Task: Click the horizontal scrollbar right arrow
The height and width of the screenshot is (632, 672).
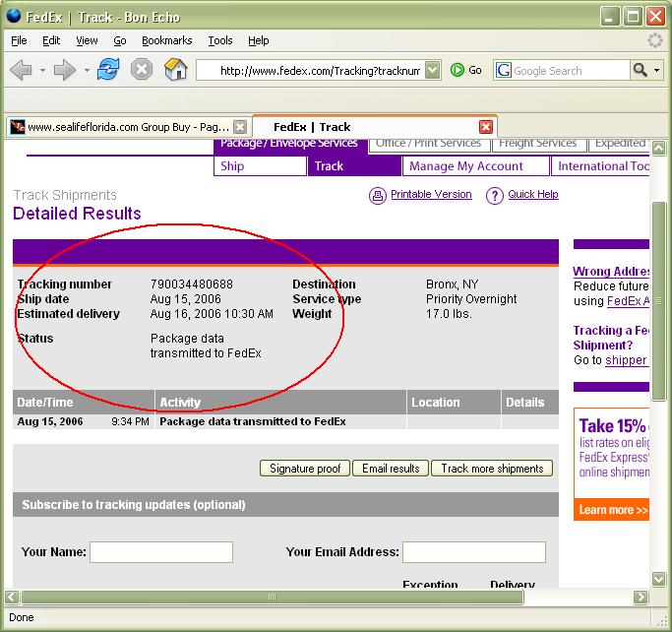Action: tap(641, 597)
